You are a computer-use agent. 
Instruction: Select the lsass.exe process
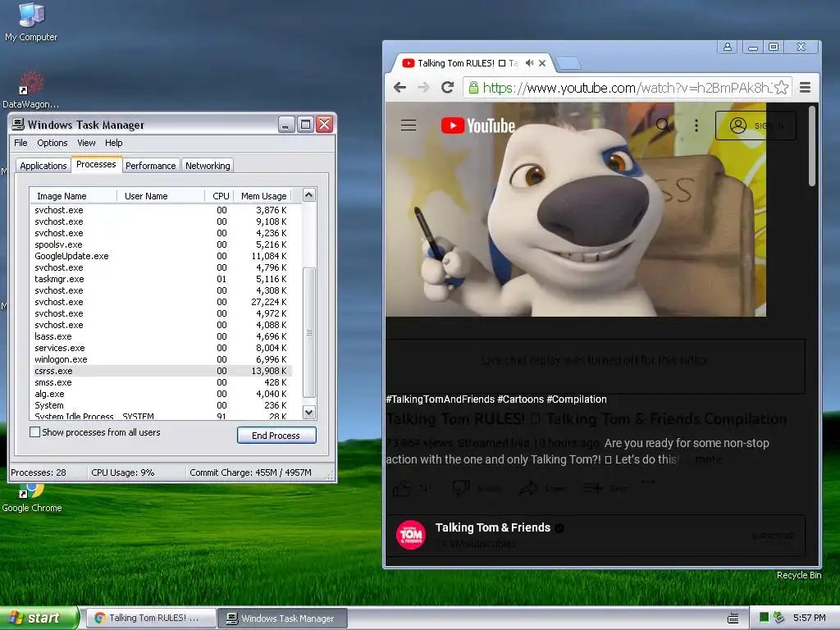[x=161, y=336]
